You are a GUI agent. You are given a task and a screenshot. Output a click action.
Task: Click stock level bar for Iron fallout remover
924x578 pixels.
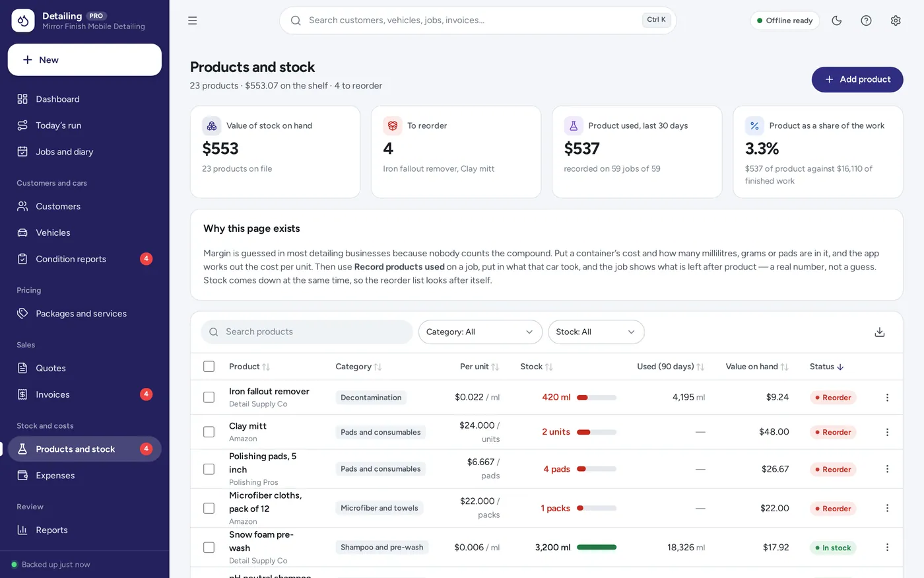[x=597, y=398]
